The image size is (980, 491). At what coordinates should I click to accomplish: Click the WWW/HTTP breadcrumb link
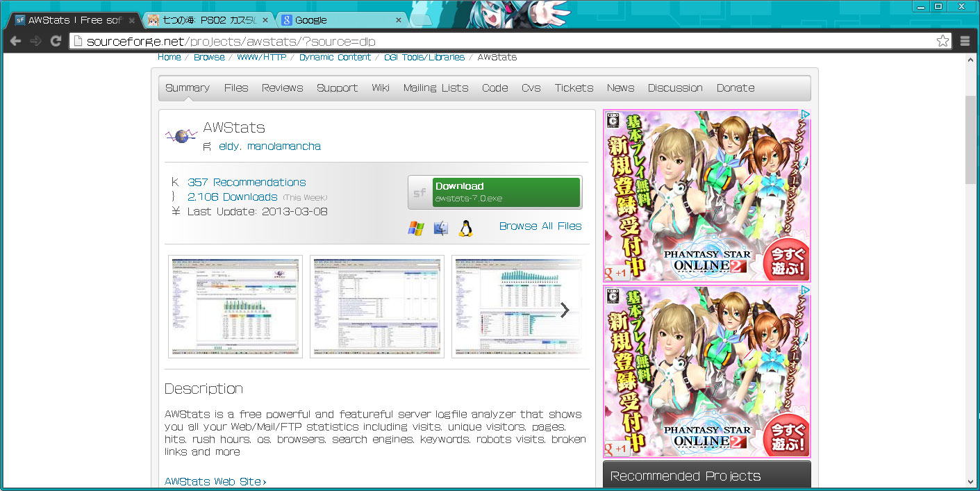pos(262,57)
